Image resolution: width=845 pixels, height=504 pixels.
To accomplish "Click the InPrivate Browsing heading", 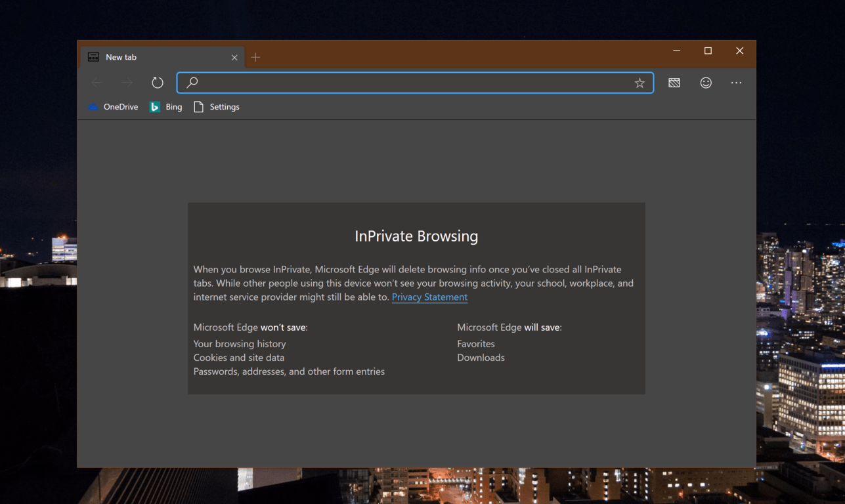I will 416,236.
